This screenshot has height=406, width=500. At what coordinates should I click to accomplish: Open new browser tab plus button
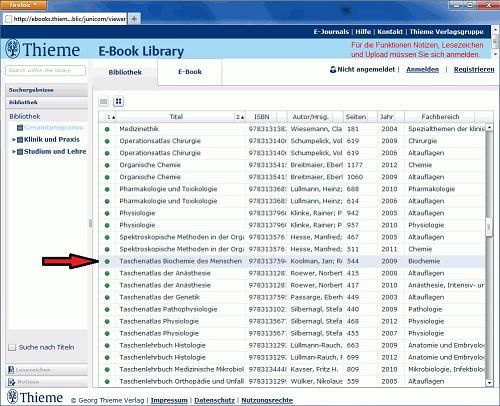point(134,19)
